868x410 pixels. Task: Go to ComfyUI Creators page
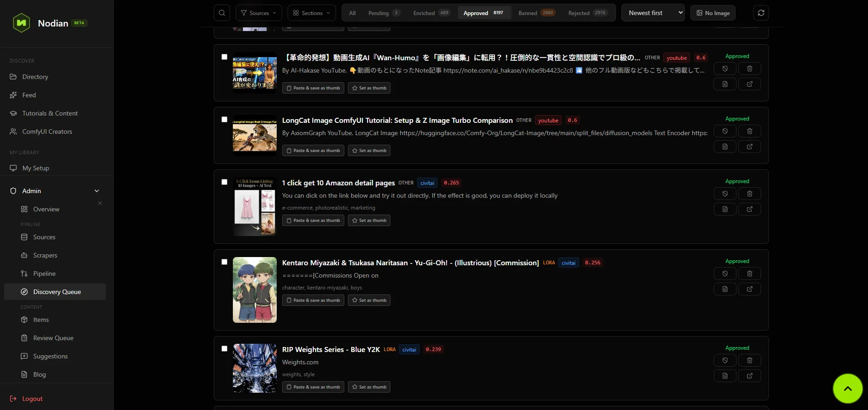click(57, 131)
